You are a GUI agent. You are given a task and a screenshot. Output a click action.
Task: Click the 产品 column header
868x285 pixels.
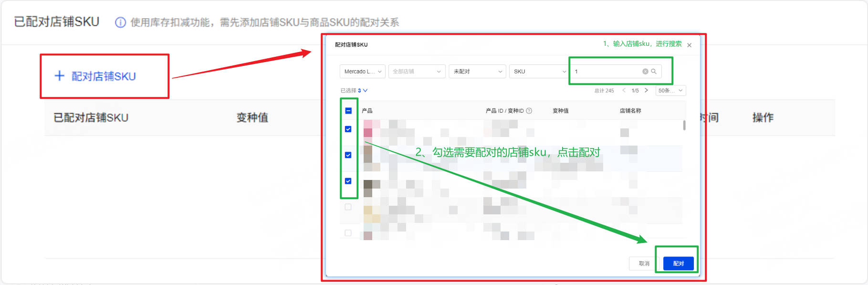(367, 111)
